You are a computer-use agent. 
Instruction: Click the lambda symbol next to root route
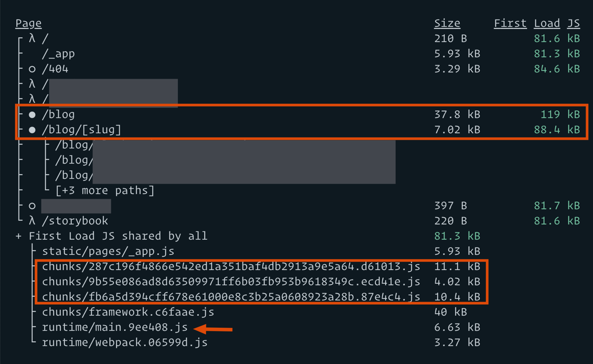tap(32, 38)
